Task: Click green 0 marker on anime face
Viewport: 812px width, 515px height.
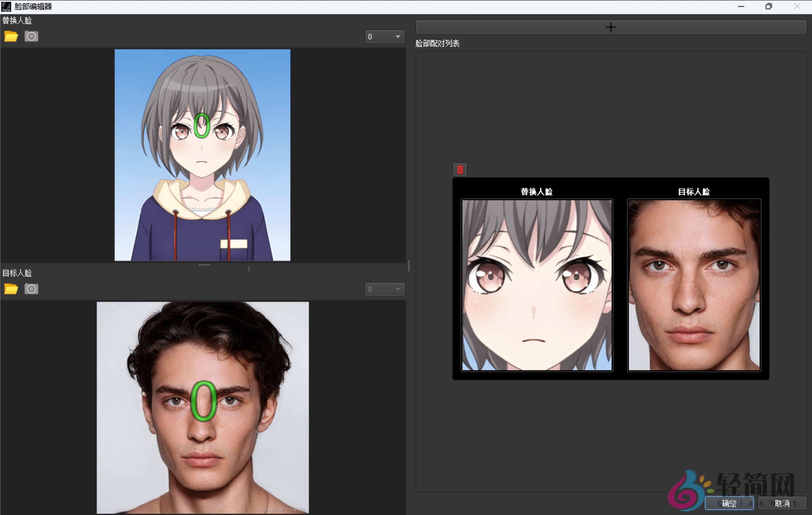Action: point(202,126)
